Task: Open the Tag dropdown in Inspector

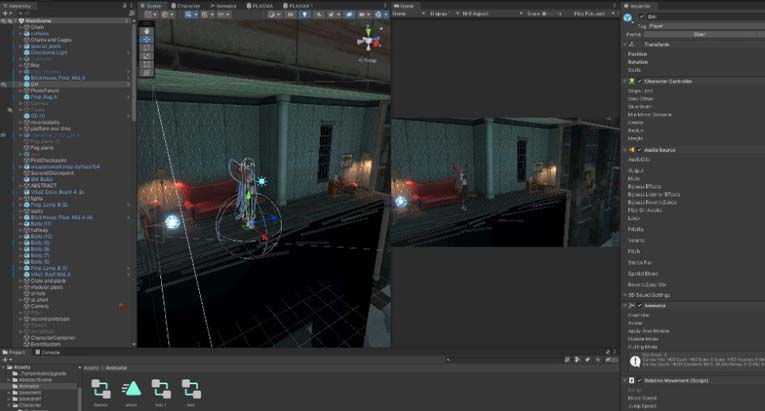Action: 707,26
